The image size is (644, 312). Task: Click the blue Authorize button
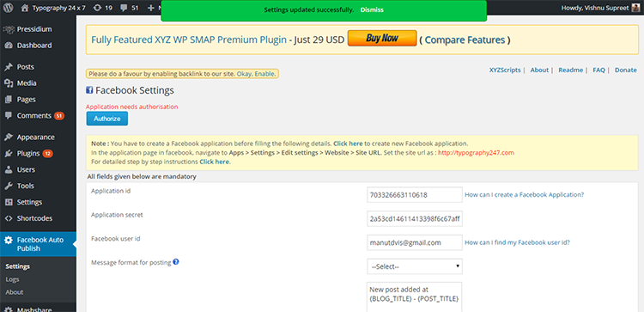(x=106, y=119)
